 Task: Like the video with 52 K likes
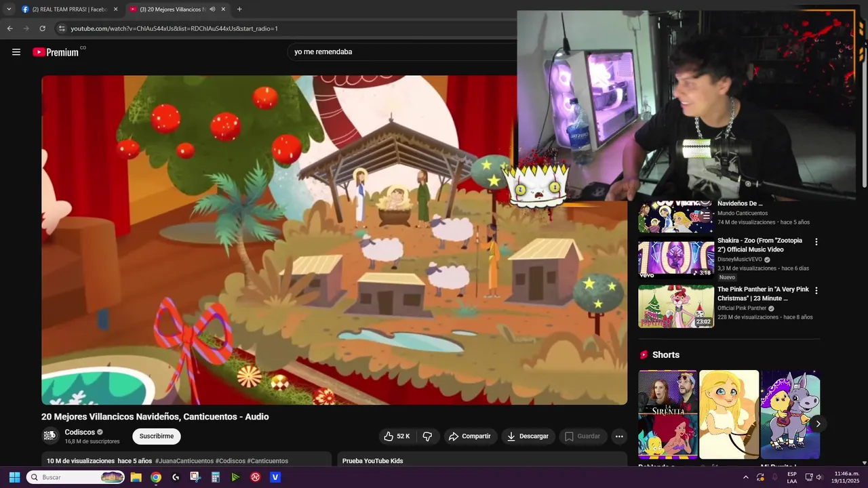(x=396, y=436)
